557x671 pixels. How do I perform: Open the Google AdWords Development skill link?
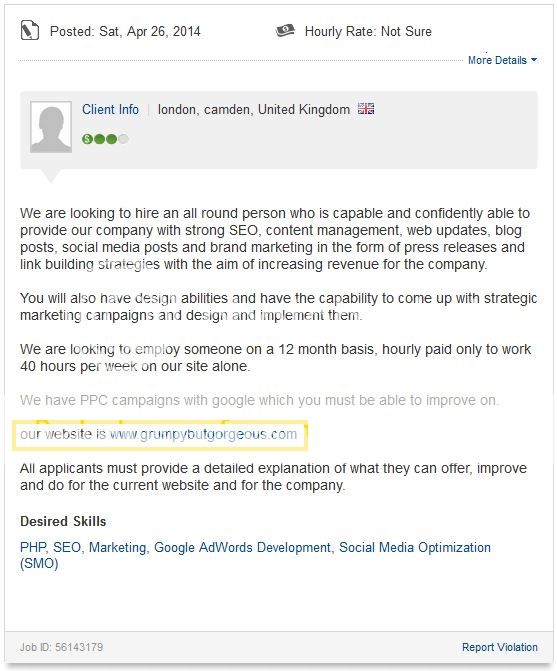[242, 547]
